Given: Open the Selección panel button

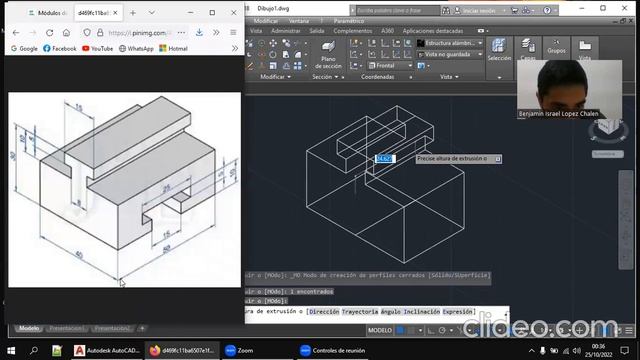Looking at the screenshot, I should [499, 50].
